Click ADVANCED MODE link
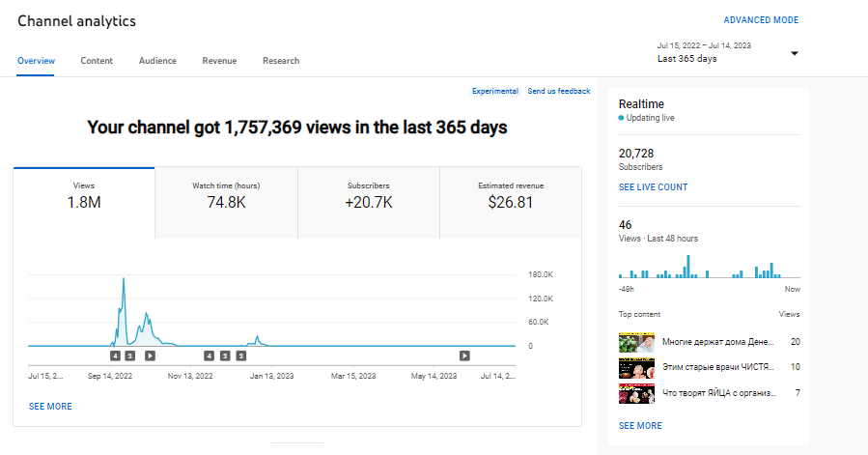This screenshot has height=455, width=868. 761,20
